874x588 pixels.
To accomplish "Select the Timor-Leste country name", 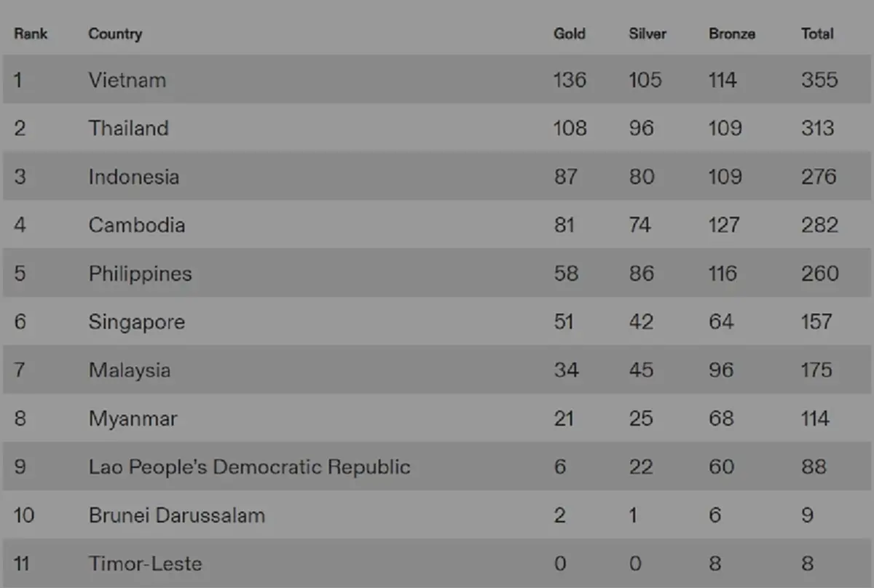I will [x=146, y=563].
